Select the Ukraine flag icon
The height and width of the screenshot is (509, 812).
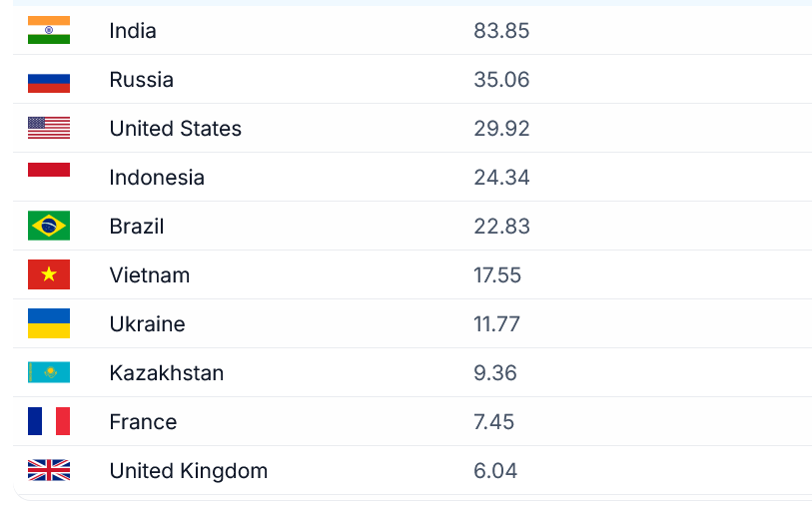tap(49, 324)
